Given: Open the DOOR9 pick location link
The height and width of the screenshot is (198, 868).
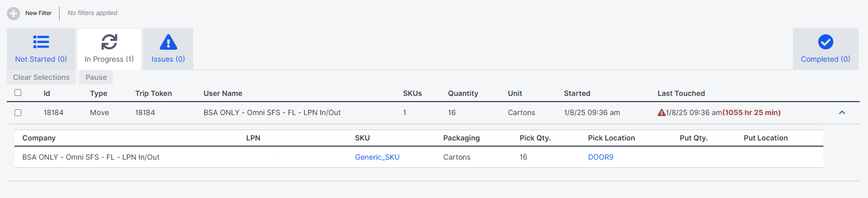Looking at the screenshot, I should tap(601, 157).
